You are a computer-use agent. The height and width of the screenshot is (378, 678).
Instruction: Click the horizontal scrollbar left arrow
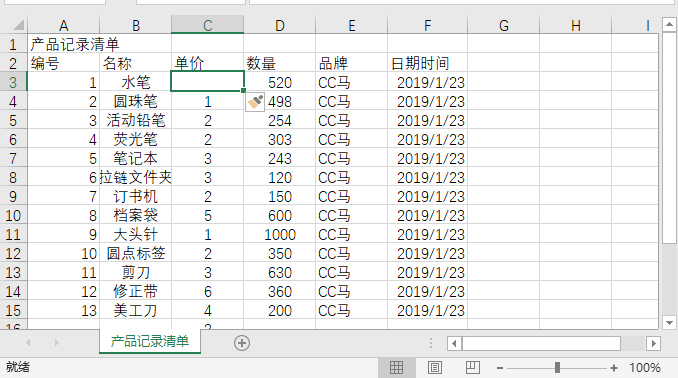pos(454,343)
